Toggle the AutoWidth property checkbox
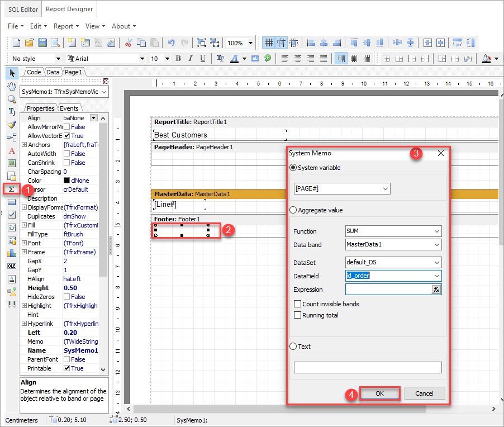 coord(67,154)
